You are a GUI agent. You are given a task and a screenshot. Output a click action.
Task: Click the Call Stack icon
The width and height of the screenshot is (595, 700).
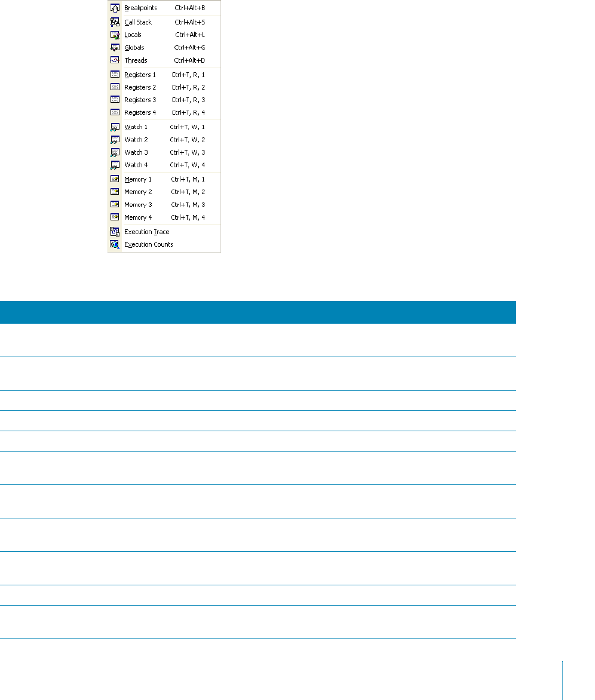click(115, 22)
